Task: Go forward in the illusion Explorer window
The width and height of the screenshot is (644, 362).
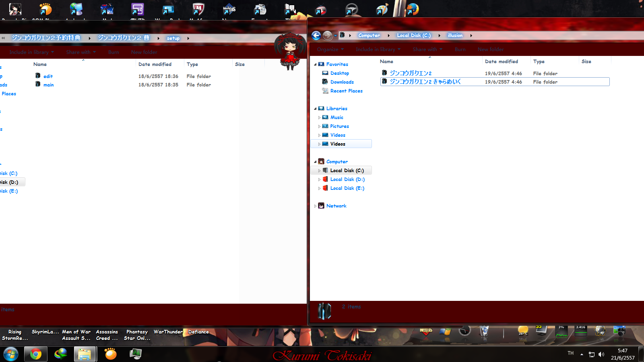Action: point(328,36)
